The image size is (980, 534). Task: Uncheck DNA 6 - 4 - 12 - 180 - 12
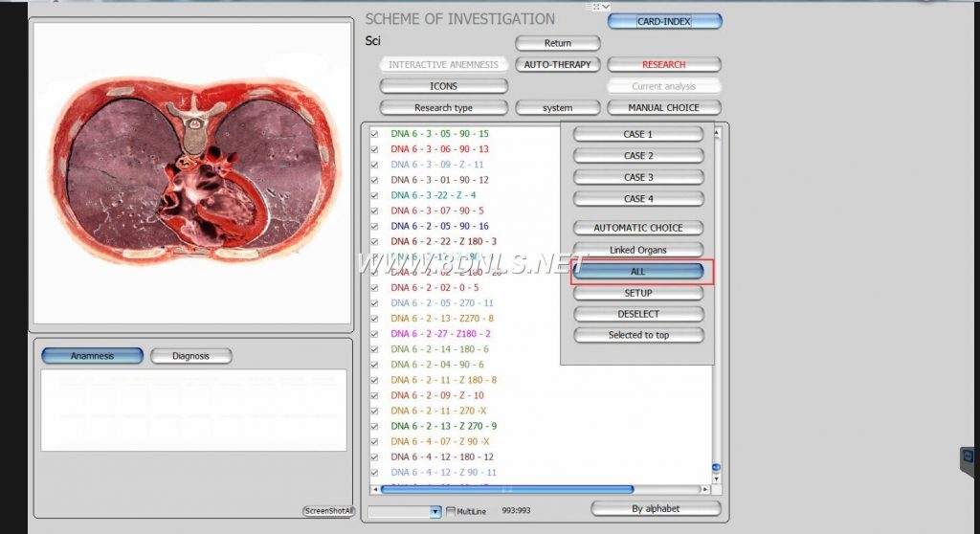click(374, 456)
